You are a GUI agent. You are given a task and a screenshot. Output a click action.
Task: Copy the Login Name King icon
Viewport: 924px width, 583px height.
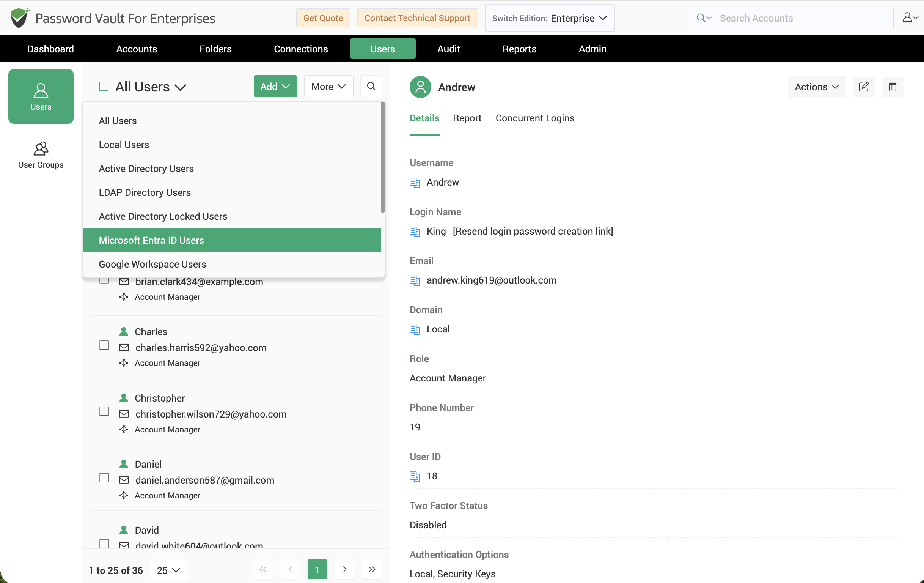click(415, 232)
